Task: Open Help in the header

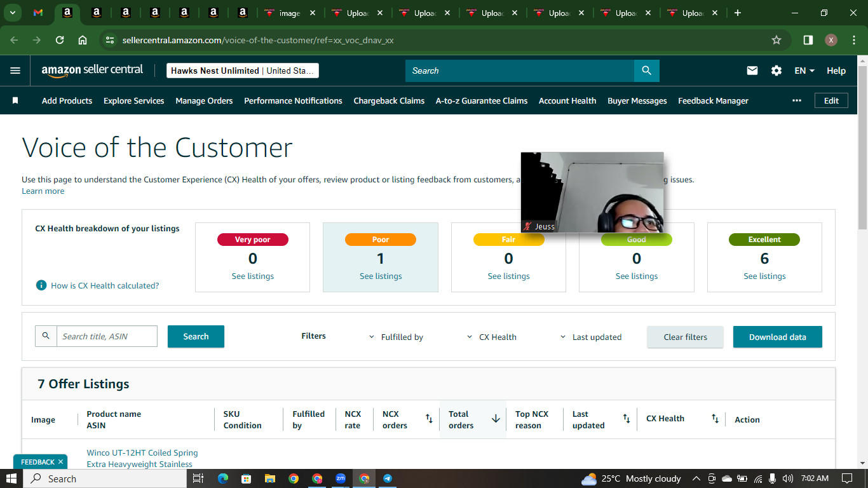Action: click(836, 71)
